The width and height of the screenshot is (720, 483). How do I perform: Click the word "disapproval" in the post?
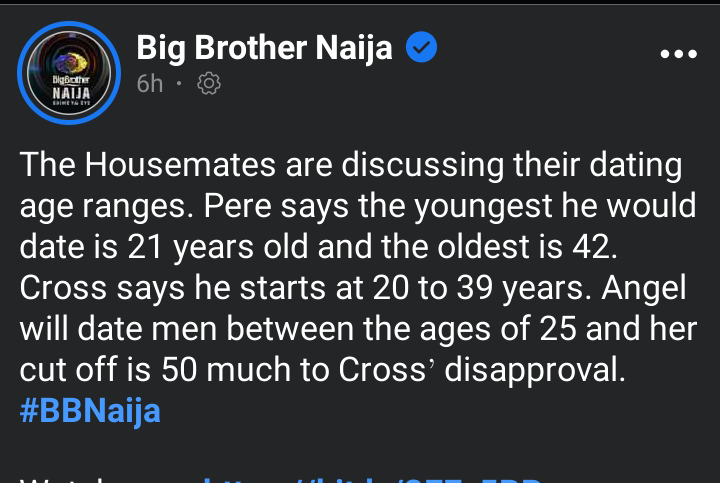534,370
